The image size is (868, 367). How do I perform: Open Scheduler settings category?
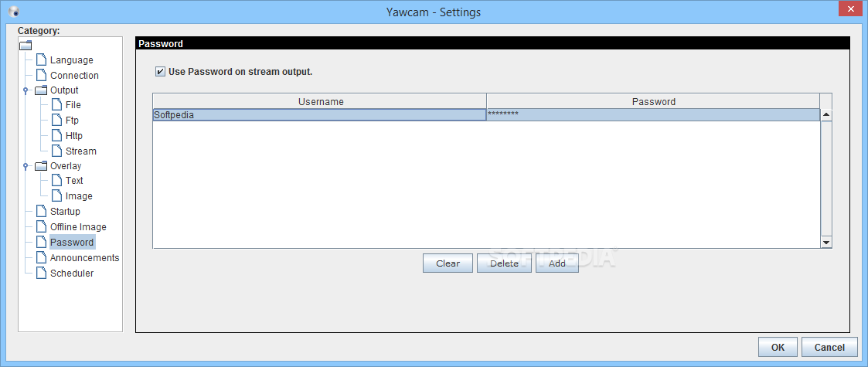(72, 274)
